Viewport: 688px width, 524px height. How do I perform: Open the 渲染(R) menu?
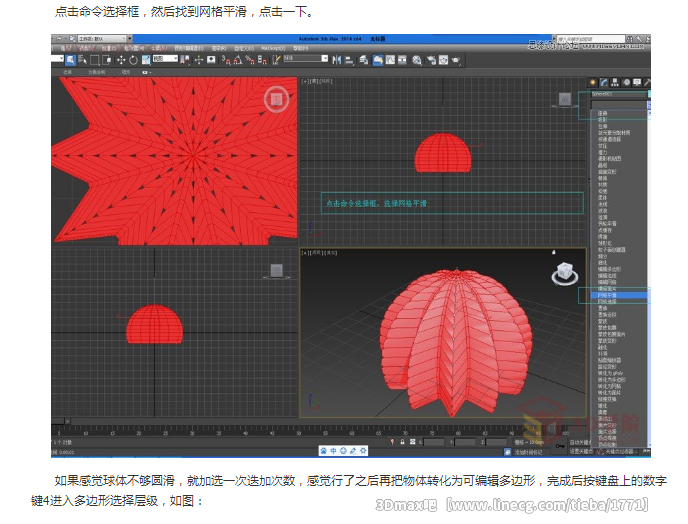219,48
